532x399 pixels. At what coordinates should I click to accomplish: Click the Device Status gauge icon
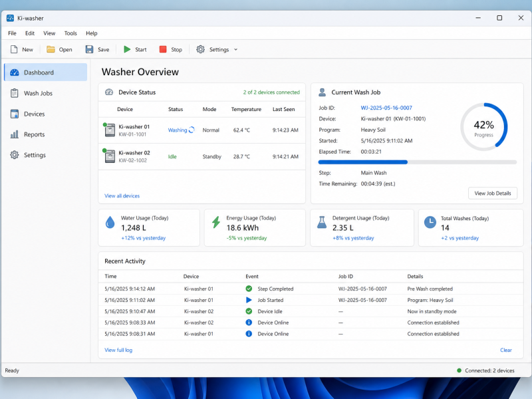tap(109, 92)
